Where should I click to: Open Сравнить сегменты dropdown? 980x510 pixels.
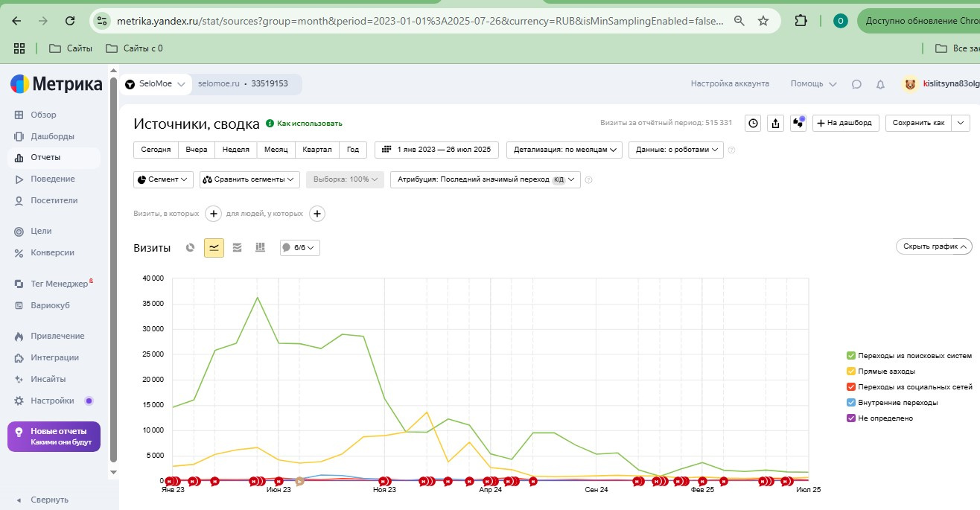click(249, 179)
